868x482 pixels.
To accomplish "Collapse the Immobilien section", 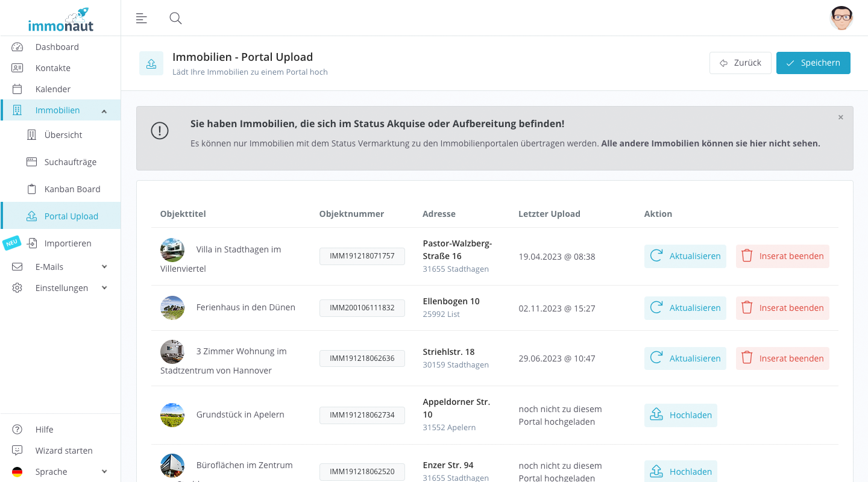I will pyautogui.click(x=104, y=110).
